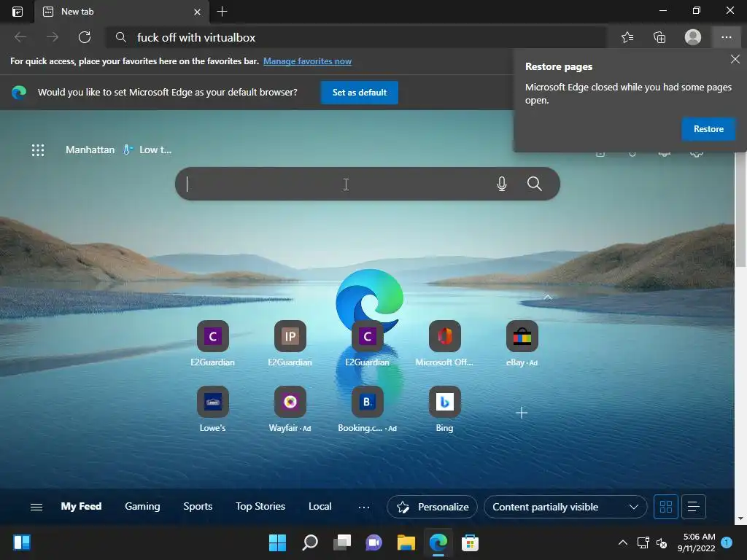Click the address bar text
This screenshot has width=747, height=560.
click(x=196, y=38)
